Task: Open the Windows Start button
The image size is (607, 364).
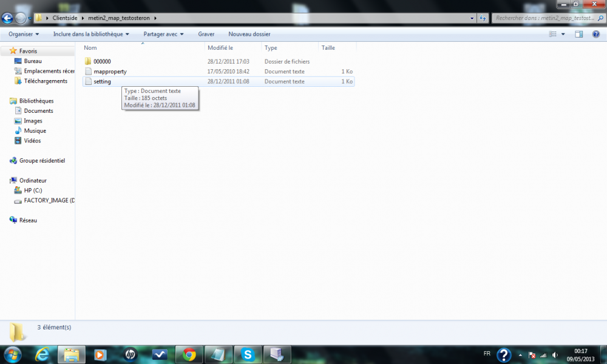Action: 12,355
